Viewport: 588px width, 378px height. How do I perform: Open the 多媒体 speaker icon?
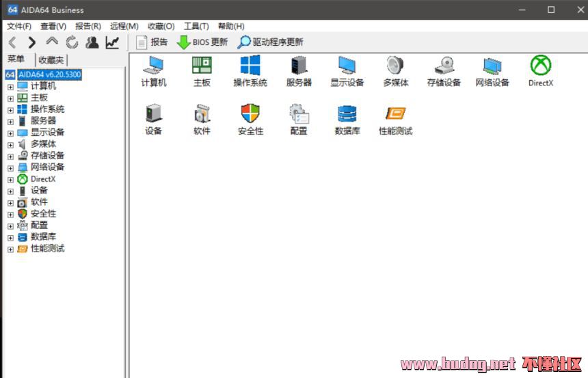pyautogui.click(x=395, y=71)
